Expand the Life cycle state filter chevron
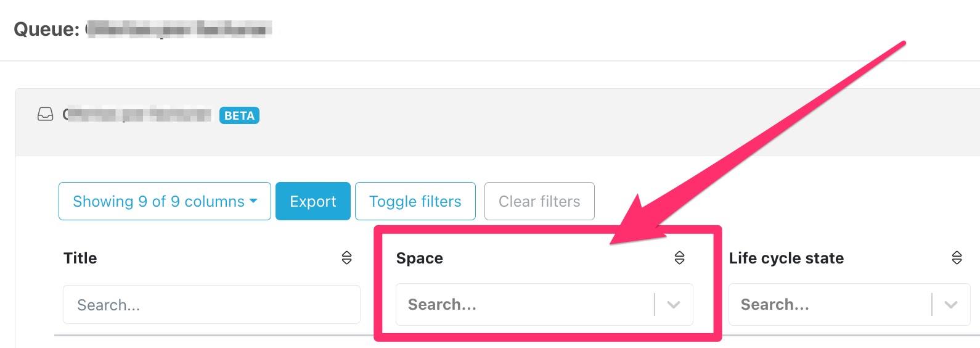Viewport: 980px width, 348px height. point(951,305)
